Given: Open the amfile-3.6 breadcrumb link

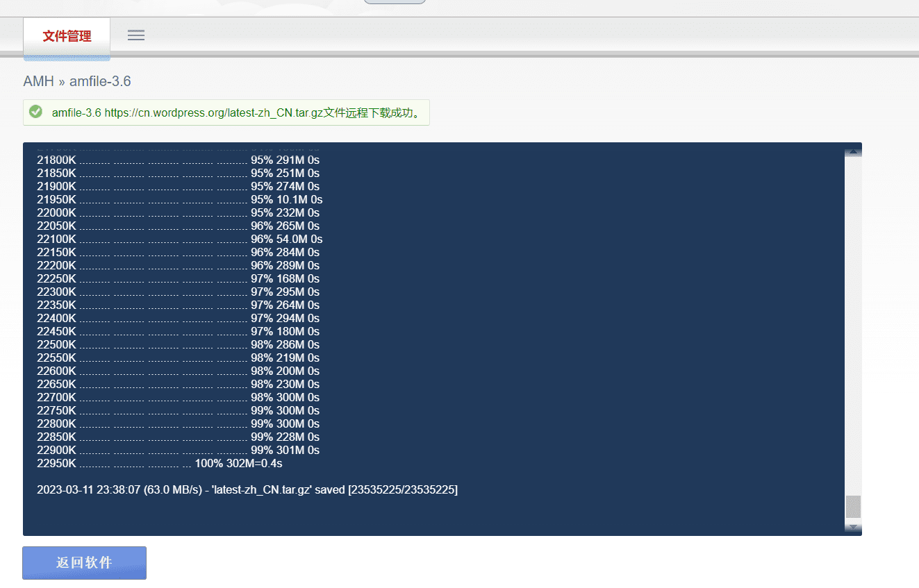Looking at the screenshot, I should point(100,81).
